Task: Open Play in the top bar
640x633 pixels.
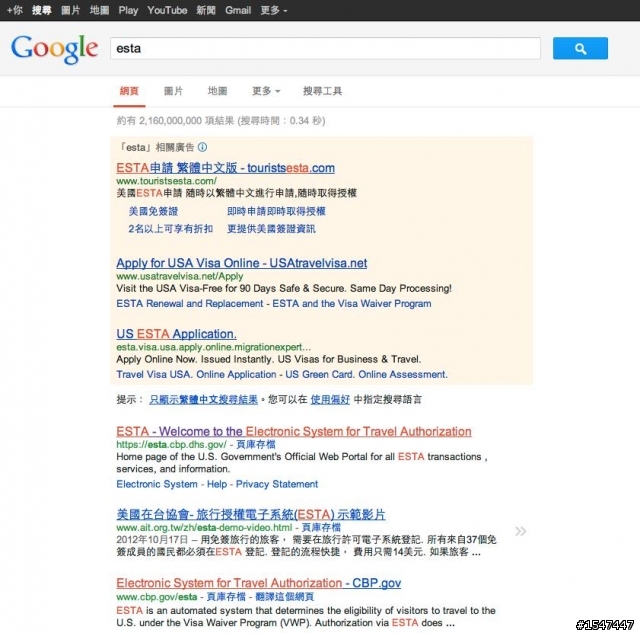Action: (128, 10)
